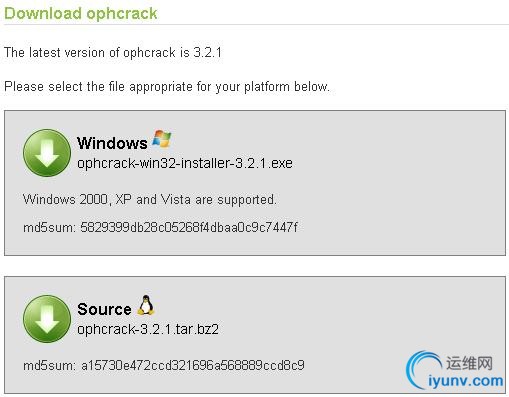Viewport: 509px width, 397px height.
Task: Open the ophcrack-3.2.1.tar.bz2 source link
Action: [x=148, y=329]
